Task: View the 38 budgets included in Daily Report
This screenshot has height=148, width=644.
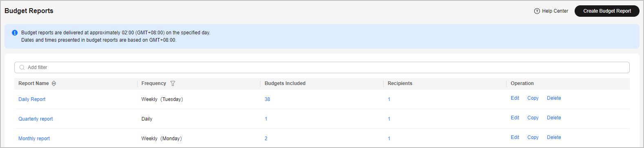Action: pos(267,99)
